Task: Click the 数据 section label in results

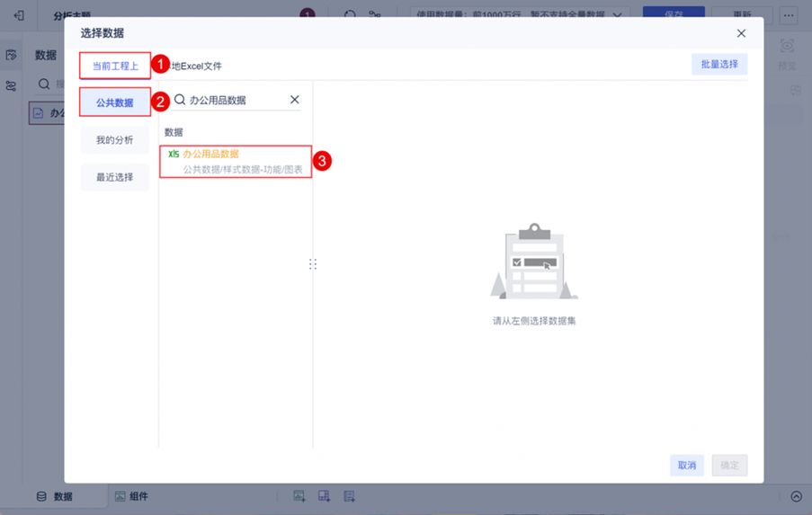Action: coord(174,132)
